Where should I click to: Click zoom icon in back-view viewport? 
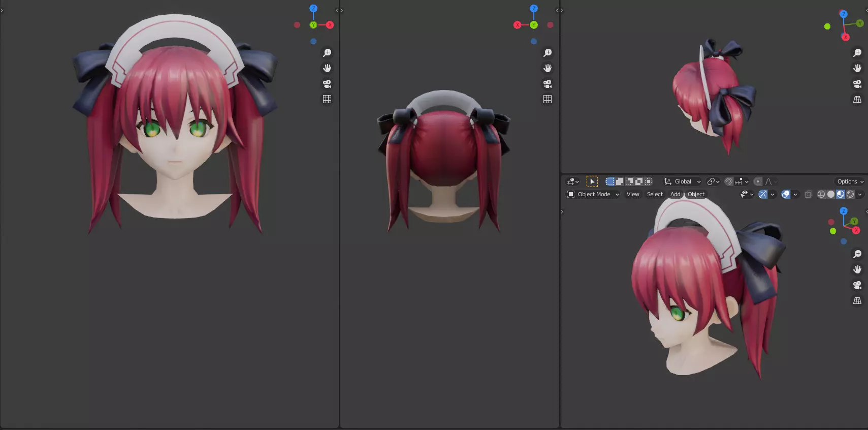click(x=548, y=53)
